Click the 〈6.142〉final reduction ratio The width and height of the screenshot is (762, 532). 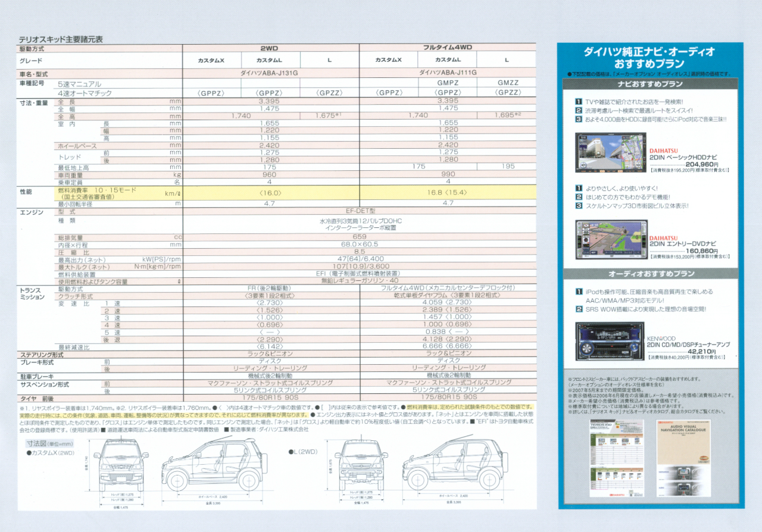point(270,346)
